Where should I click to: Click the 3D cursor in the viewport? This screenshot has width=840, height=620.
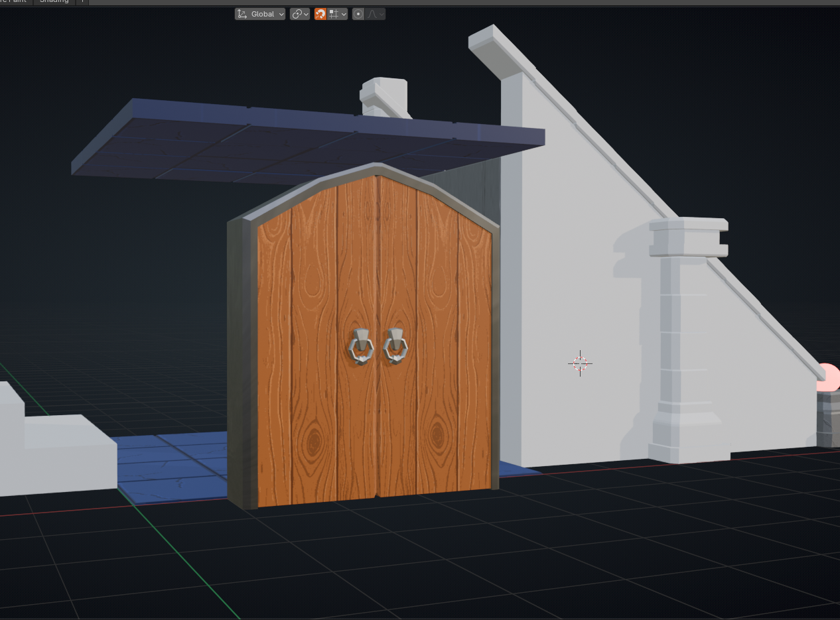coord(580,363)
